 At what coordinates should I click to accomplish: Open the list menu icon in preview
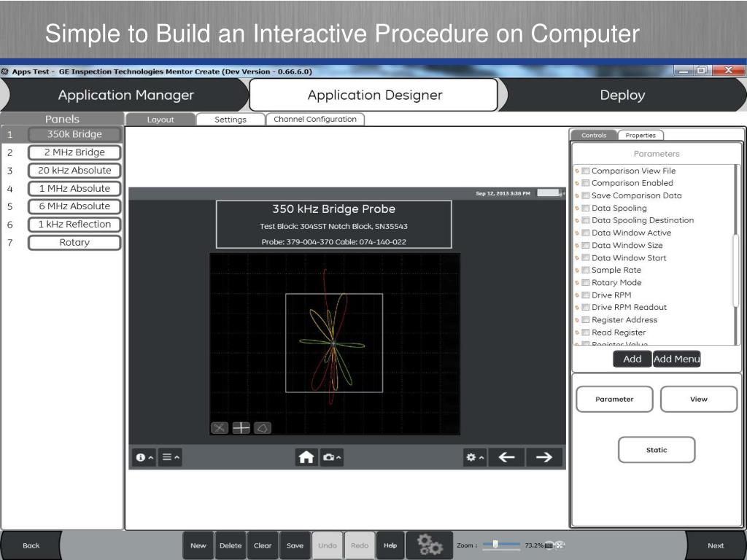coord(170,457)
